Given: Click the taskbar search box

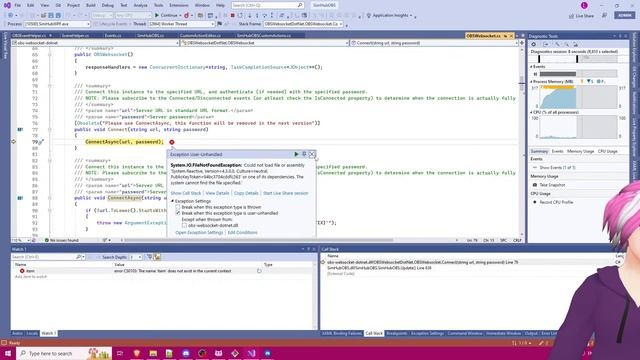Looking at the screenshot, I should [64, 353].
